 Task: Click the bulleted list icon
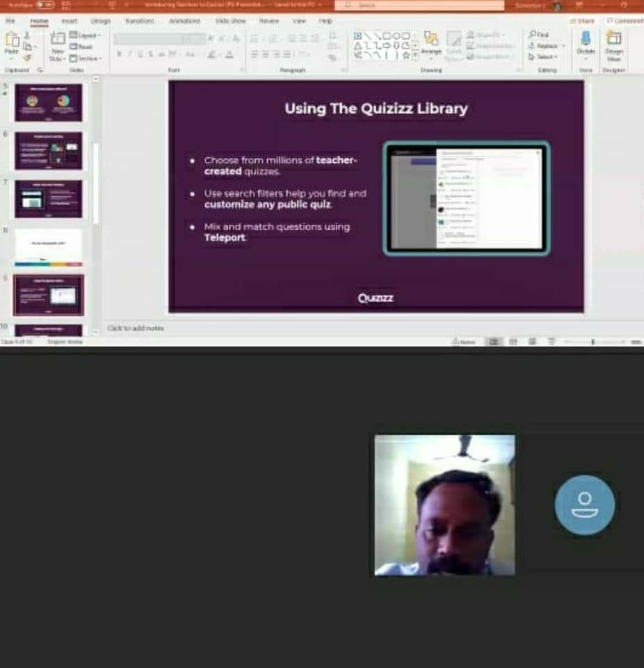tap(255, 39)
